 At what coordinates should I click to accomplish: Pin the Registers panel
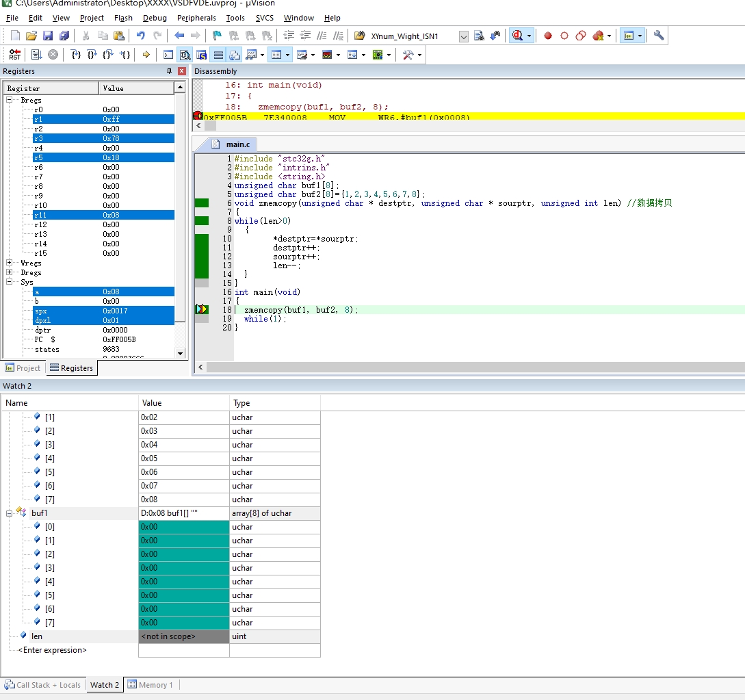point(169,70)
